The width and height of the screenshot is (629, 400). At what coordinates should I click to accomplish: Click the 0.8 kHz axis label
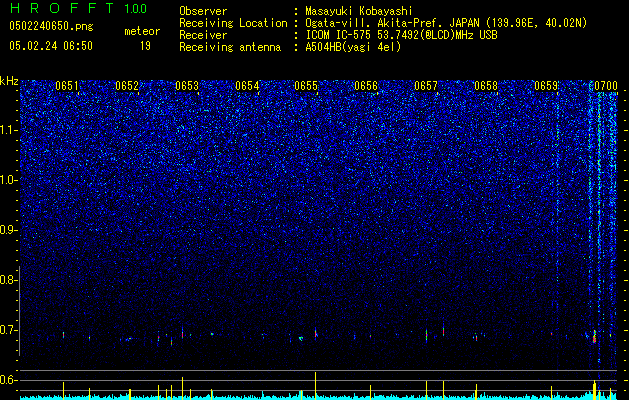pos(8,280)
